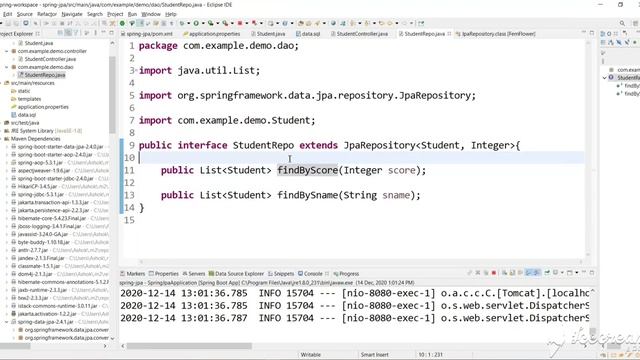
Task: Collapse the spring-data-jpa-2.4.1.jar node
Action: (7, 322)
